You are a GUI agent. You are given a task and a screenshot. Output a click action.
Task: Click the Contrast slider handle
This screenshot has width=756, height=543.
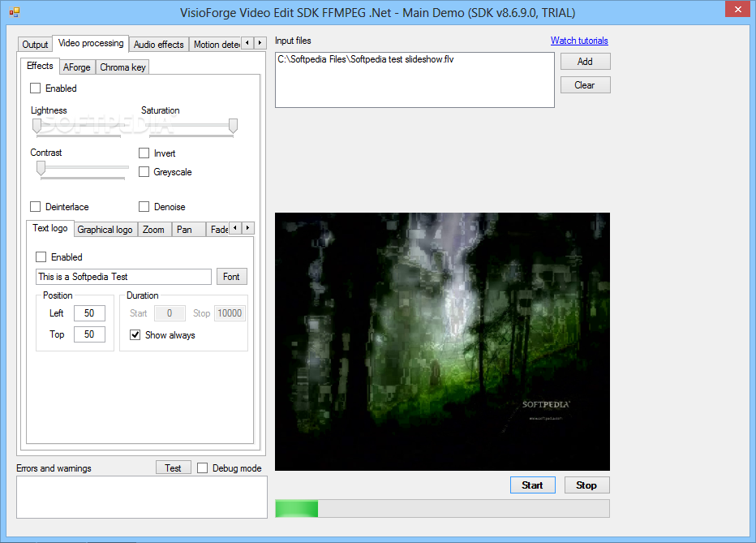41,168
